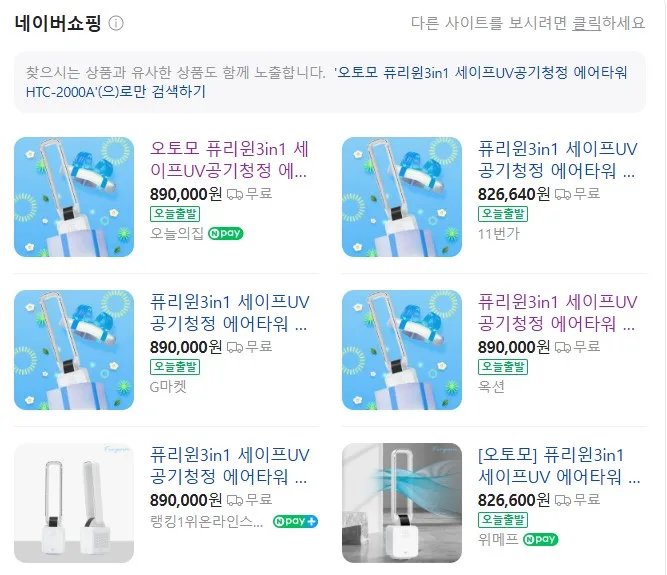Screen dimensions: 667x575
Task: Click seller name 랭킹1위온라인스...
Action: [207, 522]
